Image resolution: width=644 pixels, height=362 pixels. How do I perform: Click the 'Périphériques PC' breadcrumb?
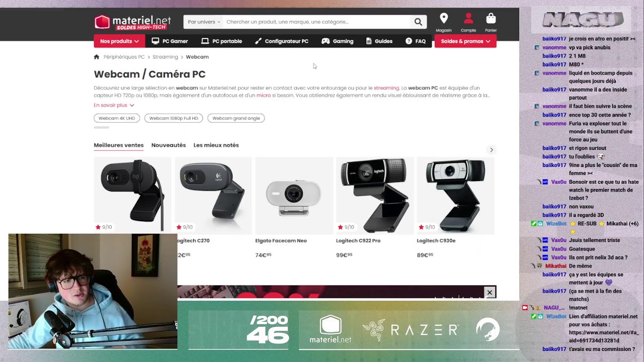coord(124,57)
